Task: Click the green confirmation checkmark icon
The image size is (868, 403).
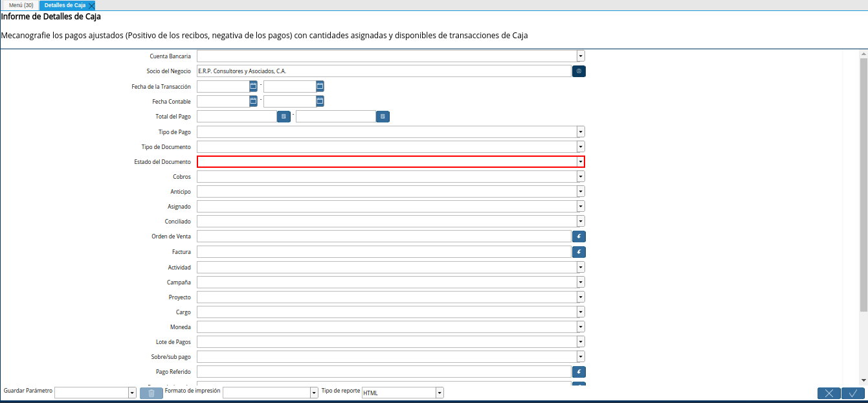Action: tap(852, 393)
